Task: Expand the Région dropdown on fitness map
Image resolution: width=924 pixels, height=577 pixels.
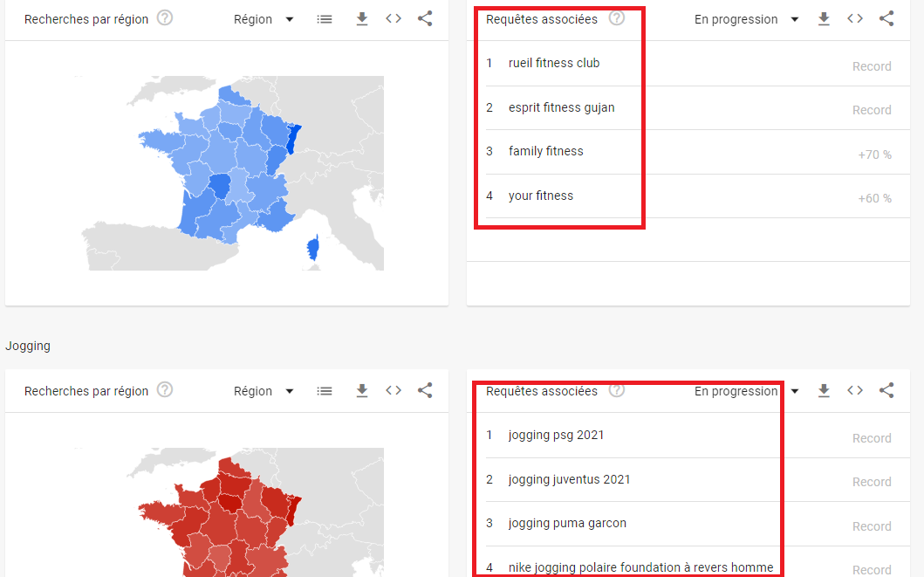Action: [264, 19]
